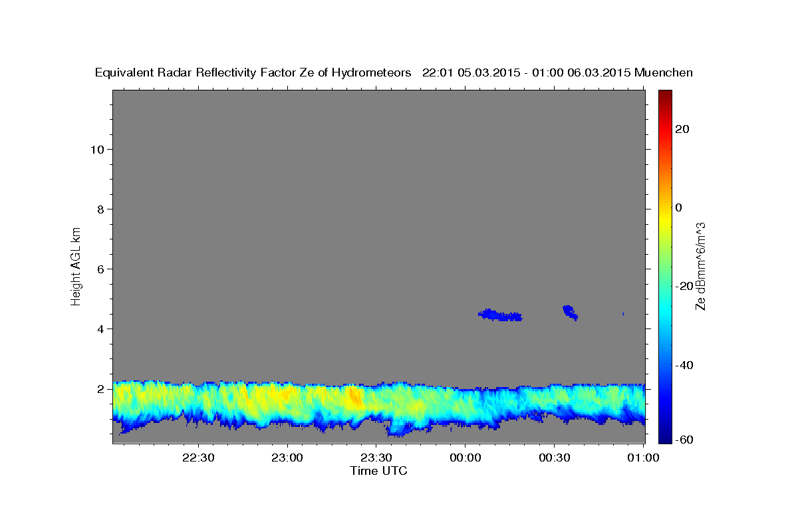Click the colorbar value -40

[x=685, y=364]
